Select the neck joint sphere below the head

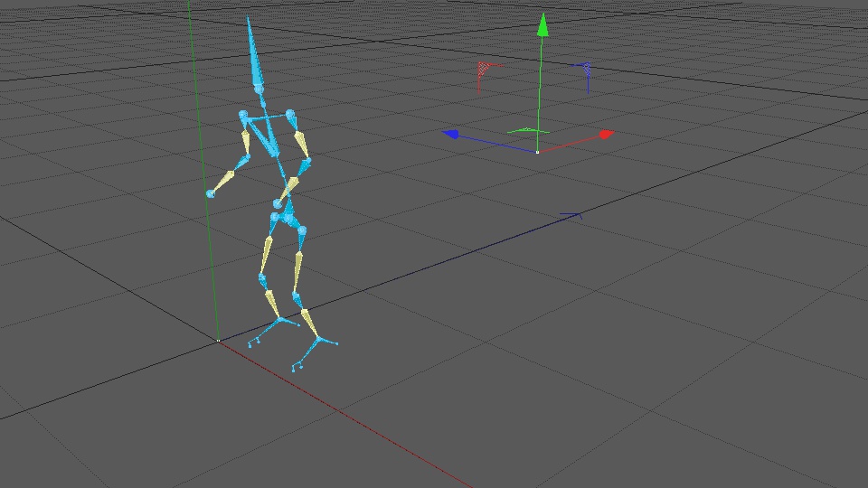[259, 89]
